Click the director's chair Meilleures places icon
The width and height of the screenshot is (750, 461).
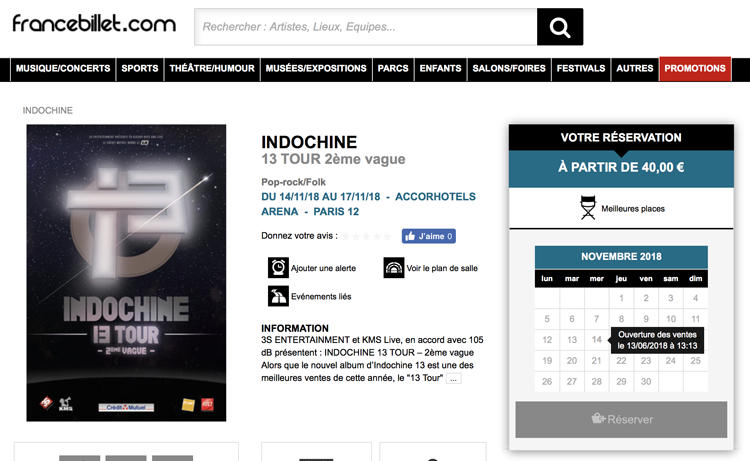tap(588, 208)
